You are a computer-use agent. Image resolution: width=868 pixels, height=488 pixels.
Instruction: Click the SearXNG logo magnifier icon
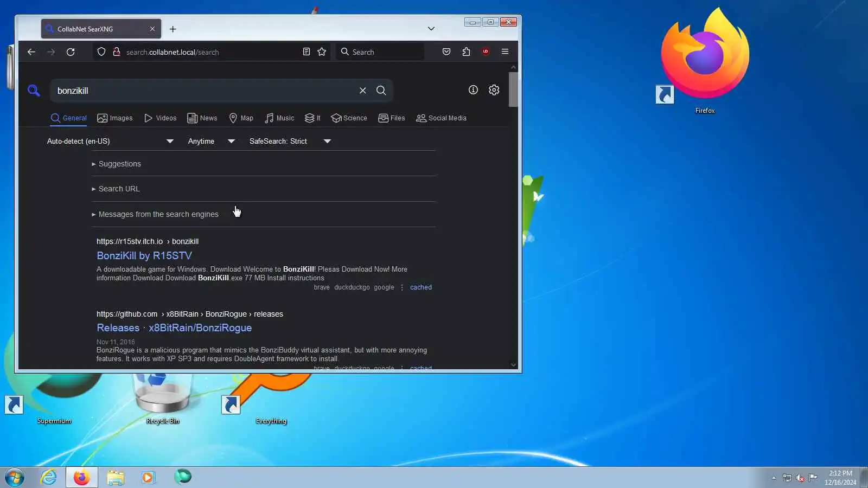34,91
